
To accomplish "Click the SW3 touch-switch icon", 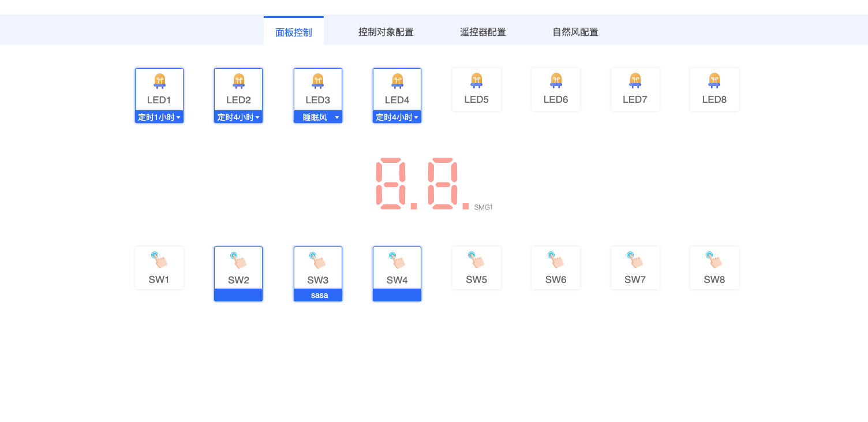I will 318,260.
